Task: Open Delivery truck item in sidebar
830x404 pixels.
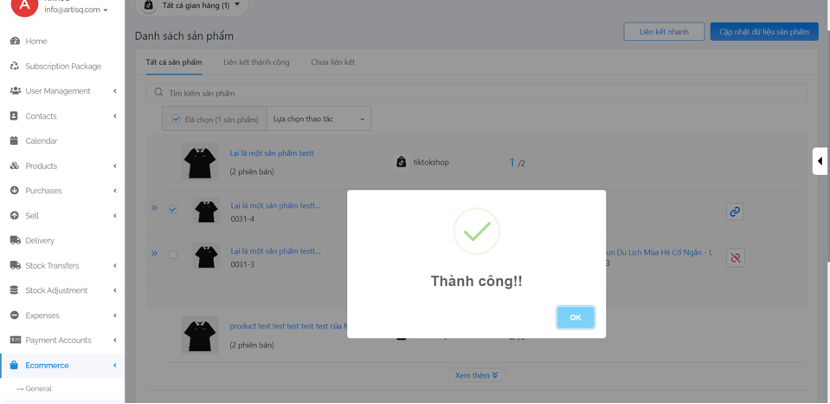Action: tap(40, 240)
